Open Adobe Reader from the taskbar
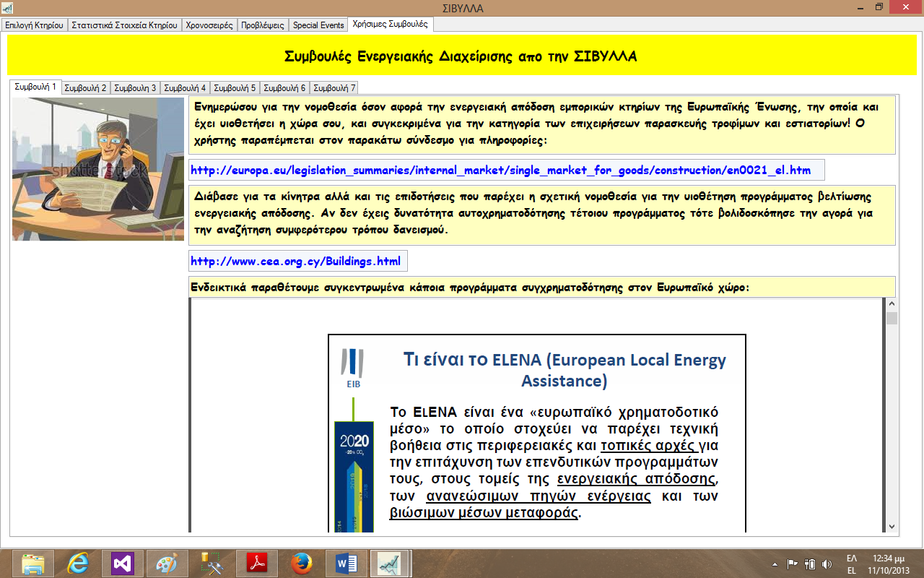Viewport: 924px width, 578px height. (258, 564)
